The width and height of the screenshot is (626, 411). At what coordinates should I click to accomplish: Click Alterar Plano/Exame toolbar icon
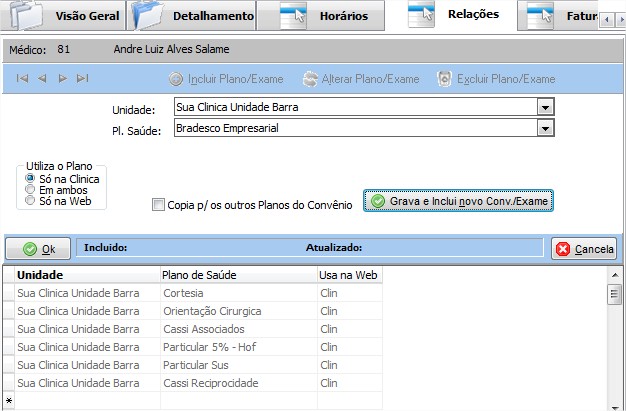coord(311,79)
